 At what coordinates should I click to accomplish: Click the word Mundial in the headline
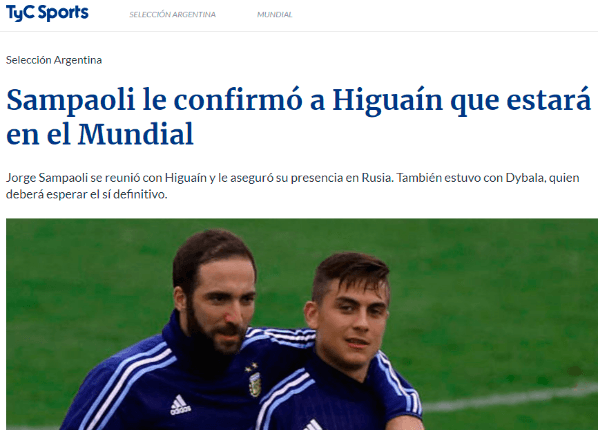pyautogui.click(x=136, y=134)
